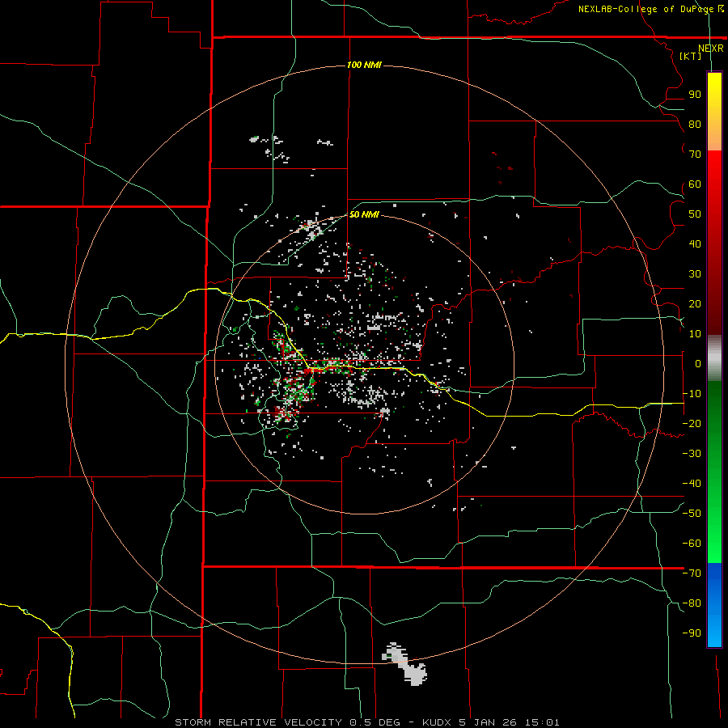Viewport: 728px width, 728px height.
Task: Click the 100 NMI range ring label
Action: click(x=364, y=65)
